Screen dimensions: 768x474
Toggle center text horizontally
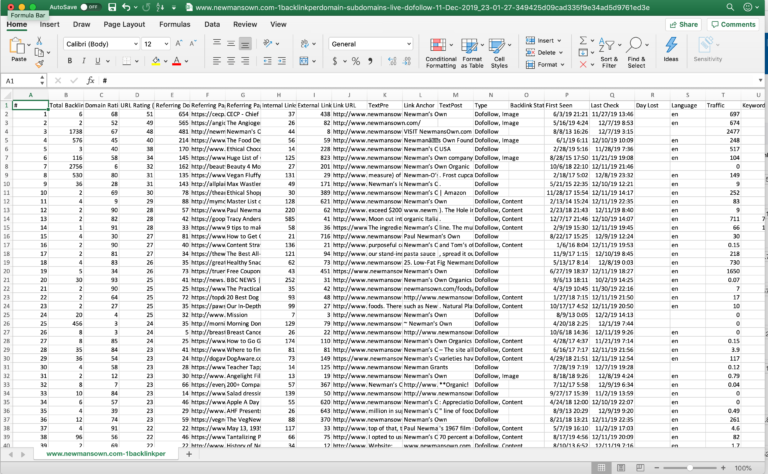click(231, 61)
